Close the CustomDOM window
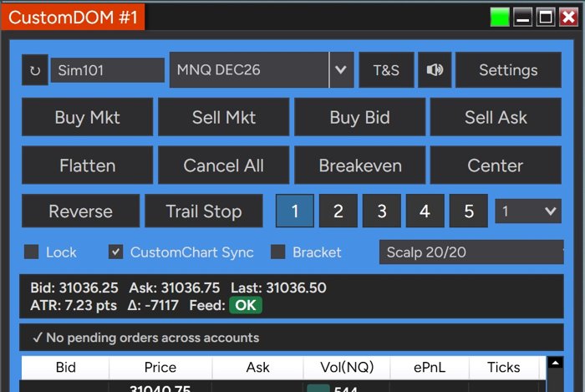Screen dimensions: 585x392 click(568, 18)
